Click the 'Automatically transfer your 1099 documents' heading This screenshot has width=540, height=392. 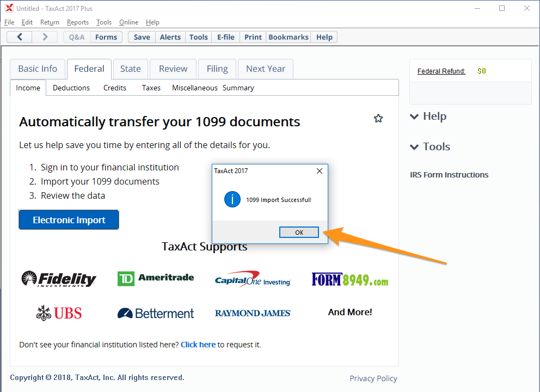159,122
